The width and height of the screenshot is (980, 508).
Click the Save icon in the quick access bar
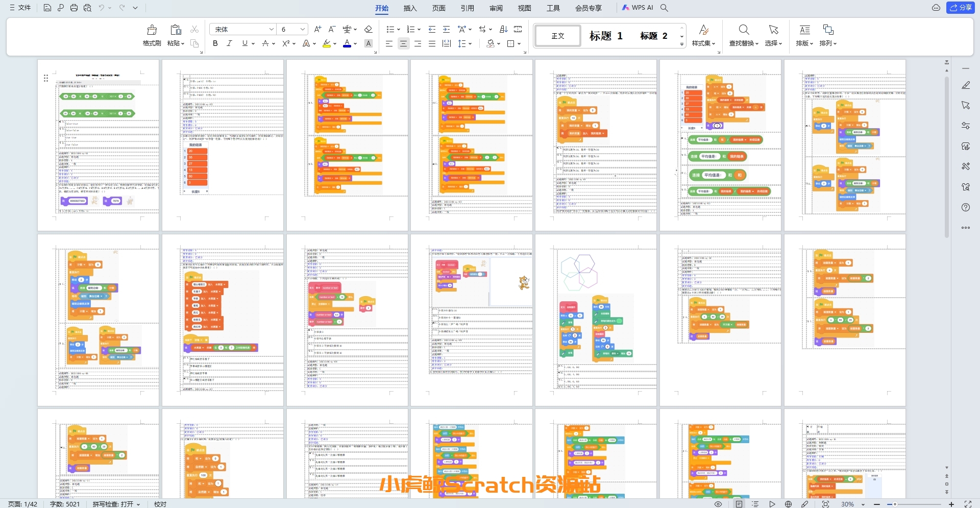[47, 8]
